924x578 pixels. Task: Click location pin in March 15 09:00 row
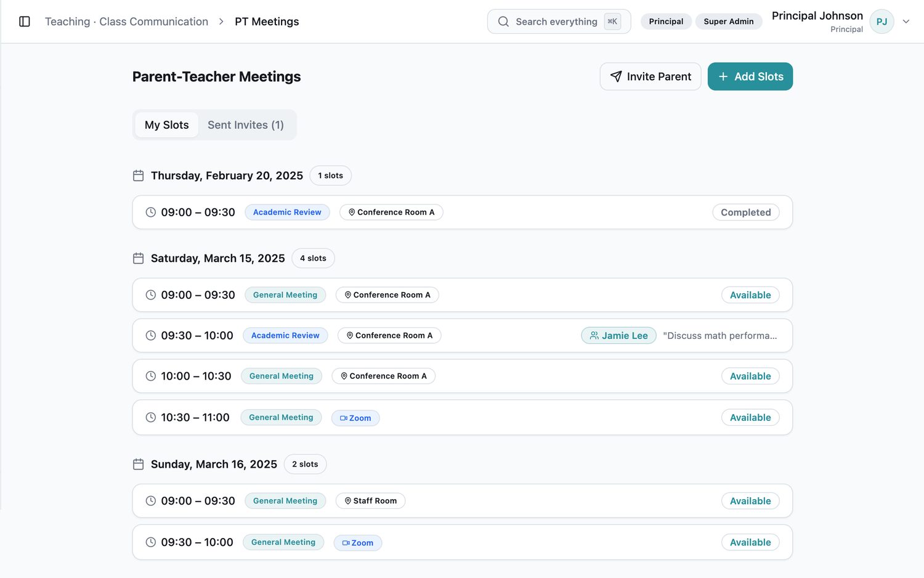[x=348, y=295]
